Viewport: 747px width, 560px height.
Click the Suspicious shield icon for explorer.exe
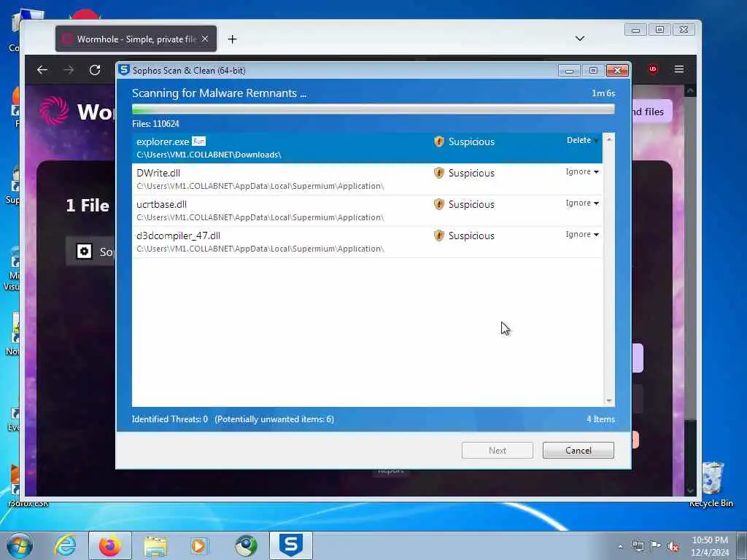pyautogui.click(x=438, y=141)
